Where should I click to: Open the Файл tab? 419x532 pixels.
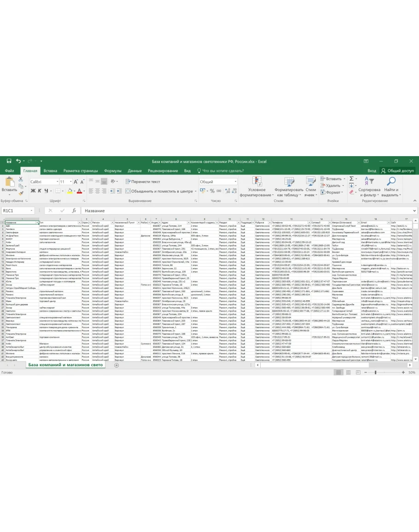point(10,171)
